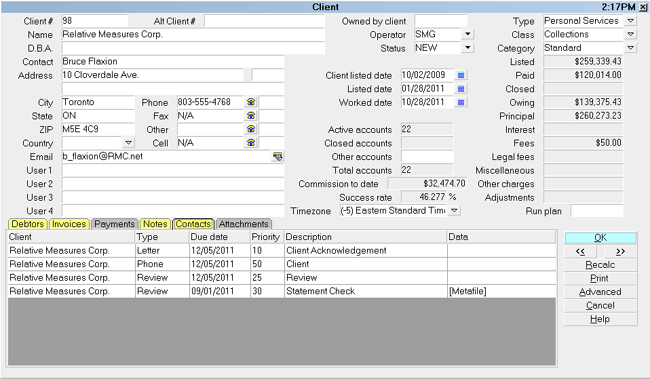The width and height of the screenshot is (650, 379).
Task: Open the Status dropdown
Action: (x=468, y=48)
